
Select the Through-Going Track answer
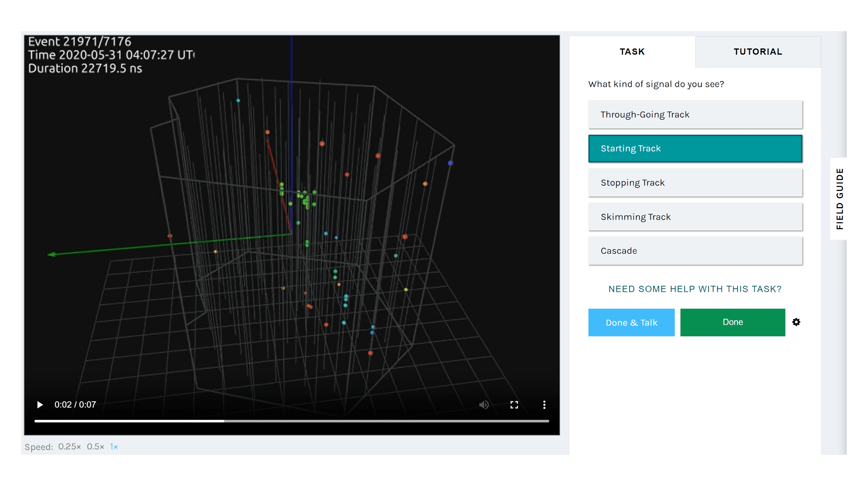[x=695, y=114]
